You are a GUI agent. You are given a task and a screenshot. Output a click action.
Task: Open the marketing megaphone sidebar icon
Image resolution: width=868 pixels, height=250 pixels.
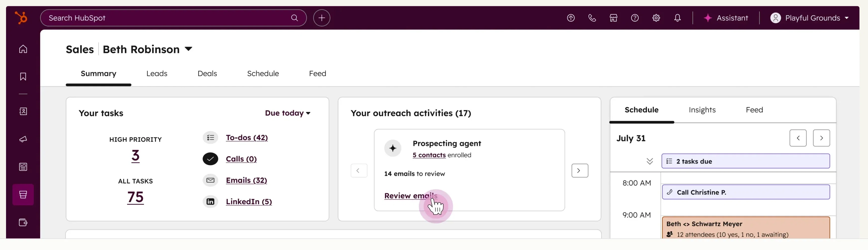coord(23,139)
